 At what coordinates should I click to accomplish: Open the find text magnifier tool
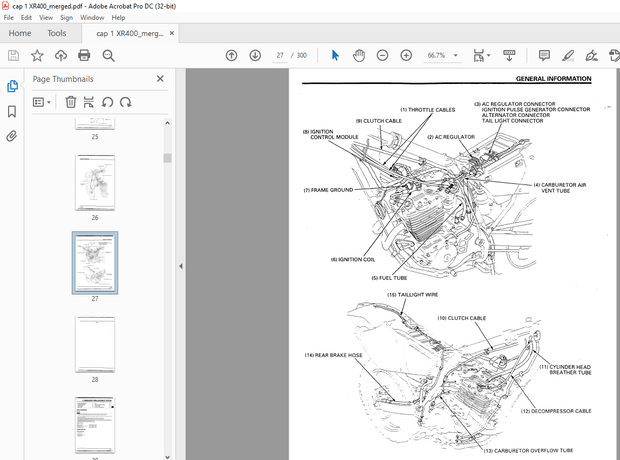pos(108,56)
